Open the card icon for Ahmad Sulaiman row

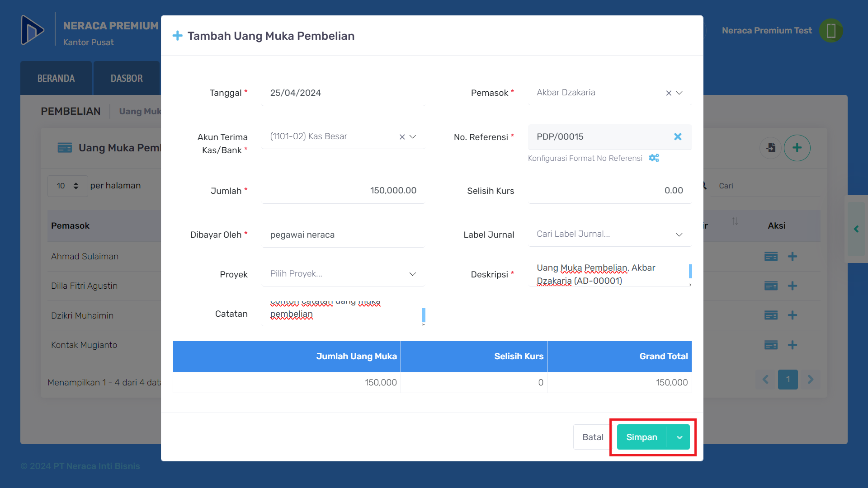coord(771,257)
